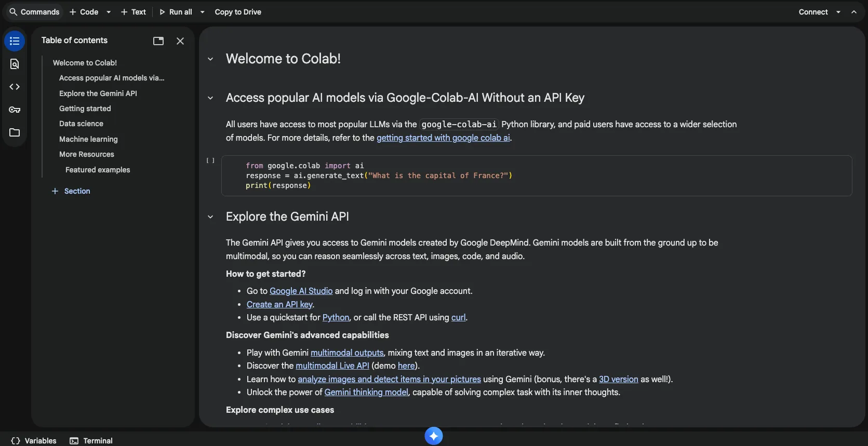Open the Run all dropdown arrow
This screenshot has width=868, height=446.
pos(203,12)
